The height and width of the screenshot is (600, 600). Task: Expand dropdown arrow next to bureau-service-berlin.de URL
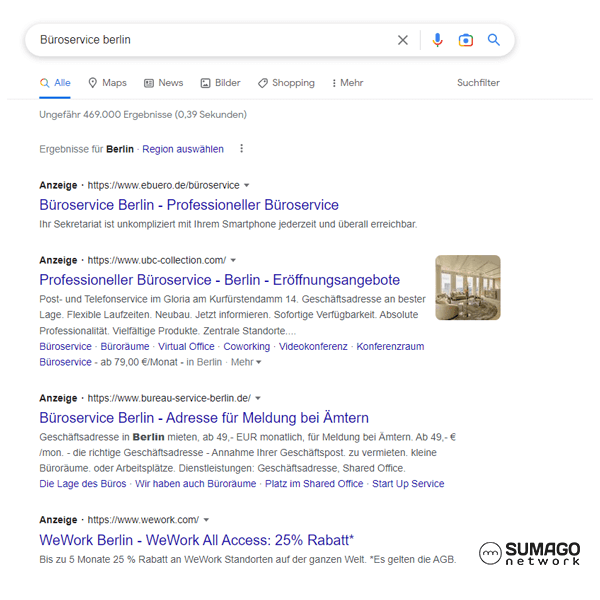[x=258, y=398]
